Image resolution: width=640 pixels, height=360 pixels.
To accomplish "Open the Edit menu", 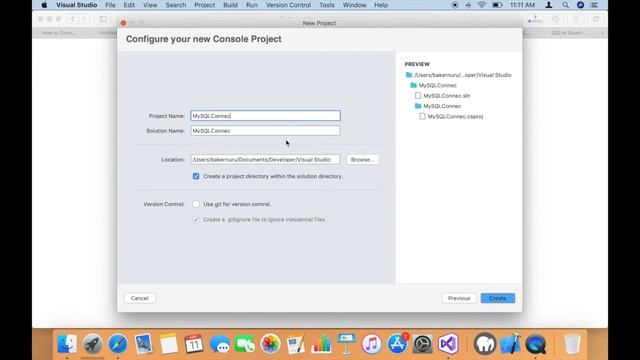I will [x=129, y=5].
